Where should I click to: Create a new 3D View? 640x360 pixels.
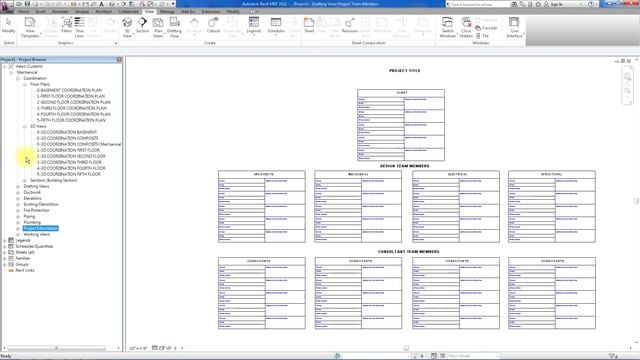click(x=127, y=27)
